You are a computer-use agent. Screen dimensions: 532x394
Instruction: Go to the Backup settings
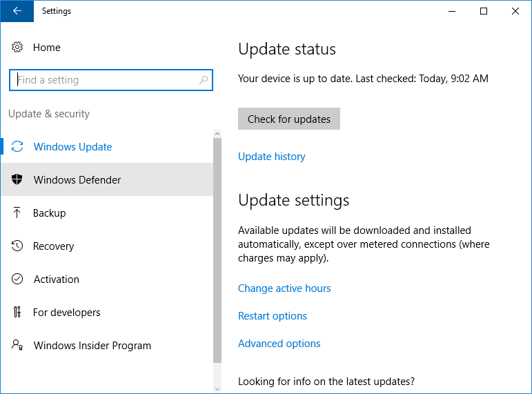[107, 213]
